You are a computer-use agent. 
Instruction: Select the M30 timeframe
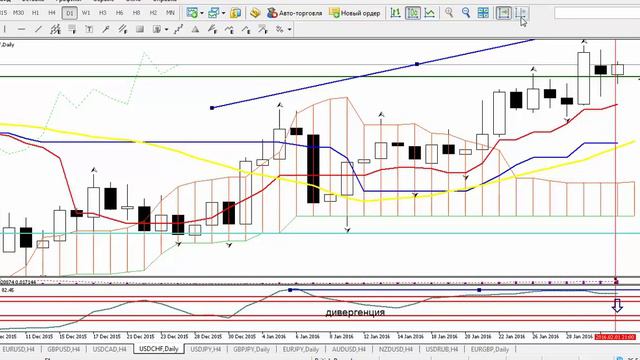point(18,13)
